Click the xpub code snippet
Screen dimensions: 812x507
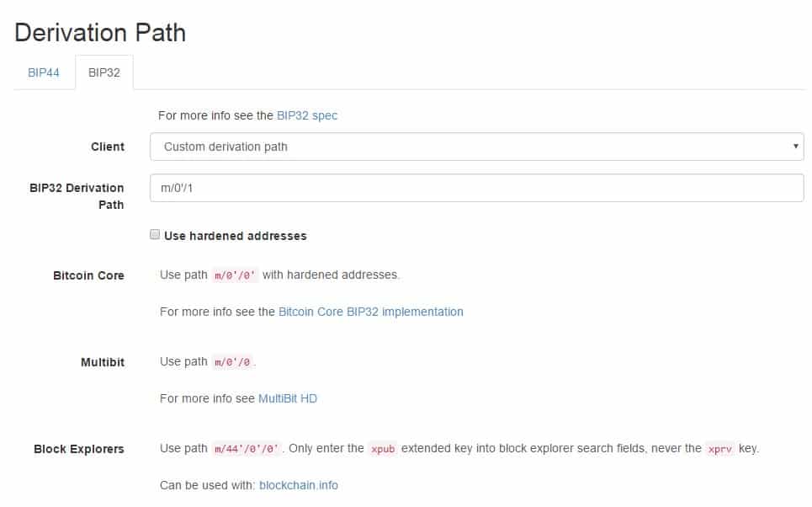tap(383, 448)
